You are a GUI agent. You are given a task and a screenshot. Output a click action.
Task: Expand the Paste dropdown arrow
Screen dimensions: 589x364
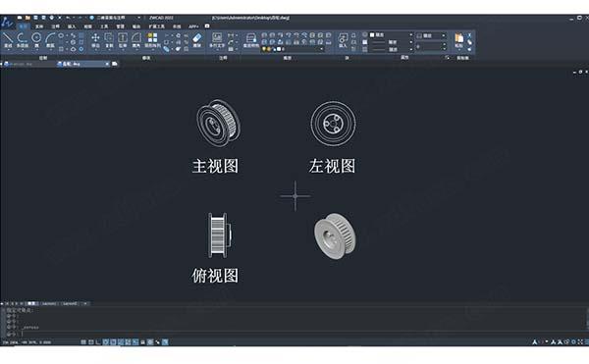tap(458, 49)
